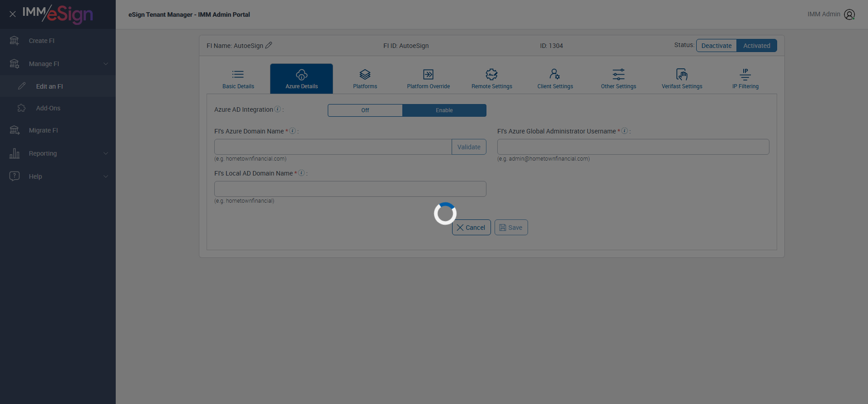Screen dimensions: 868x404
Task: Click the Azure Domain Name info icon
Action: pos(292,131)
